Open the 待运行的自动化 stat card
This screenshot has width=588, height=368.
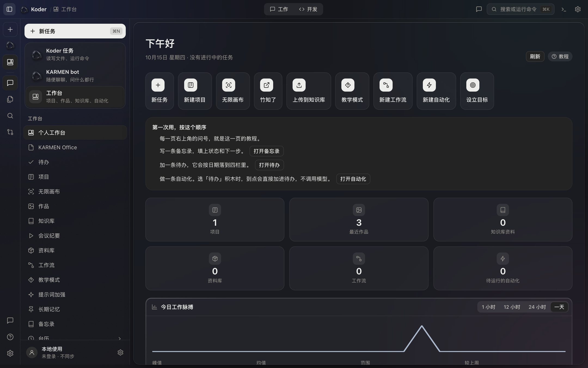(503, 268)
